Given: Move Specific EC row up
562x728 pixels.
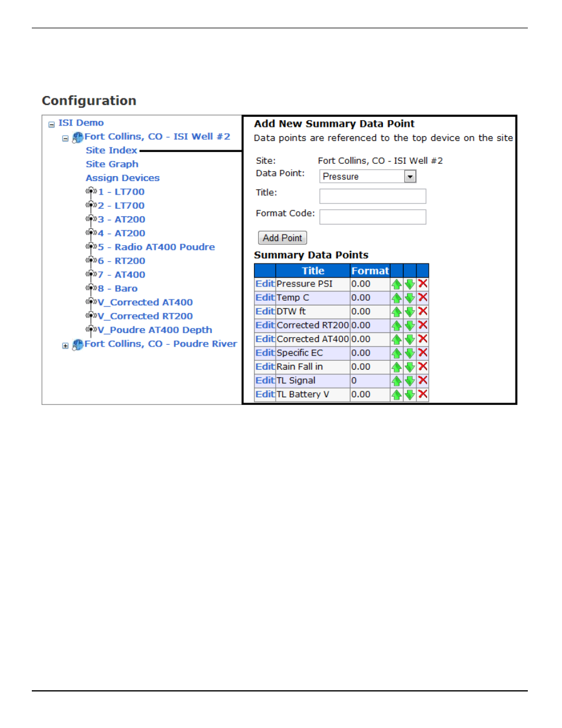Looking at the screenshot, I should pyautogui.click(x=396, y=354).
